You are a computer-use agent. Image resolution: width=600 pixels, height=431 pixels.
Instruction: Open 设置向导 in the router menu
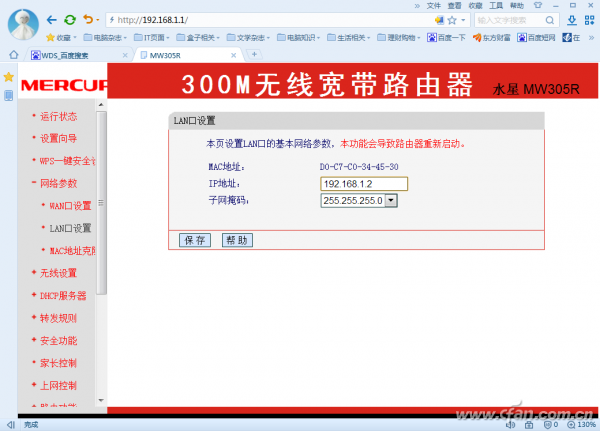pos(59,138)
